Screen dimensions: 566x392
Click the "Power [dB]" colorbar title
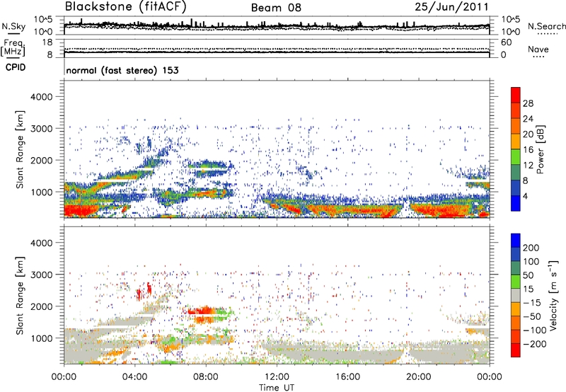point(540,149)
